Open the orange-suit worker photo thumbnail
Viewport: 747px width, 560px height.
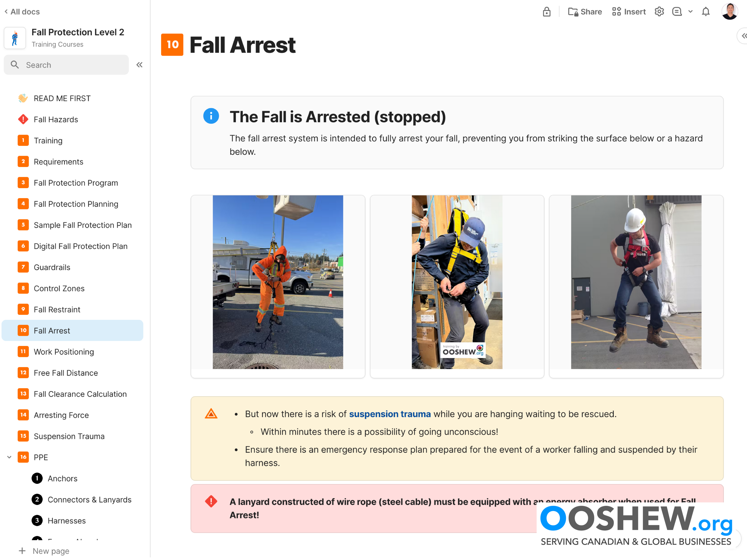[x=278, y=282]
